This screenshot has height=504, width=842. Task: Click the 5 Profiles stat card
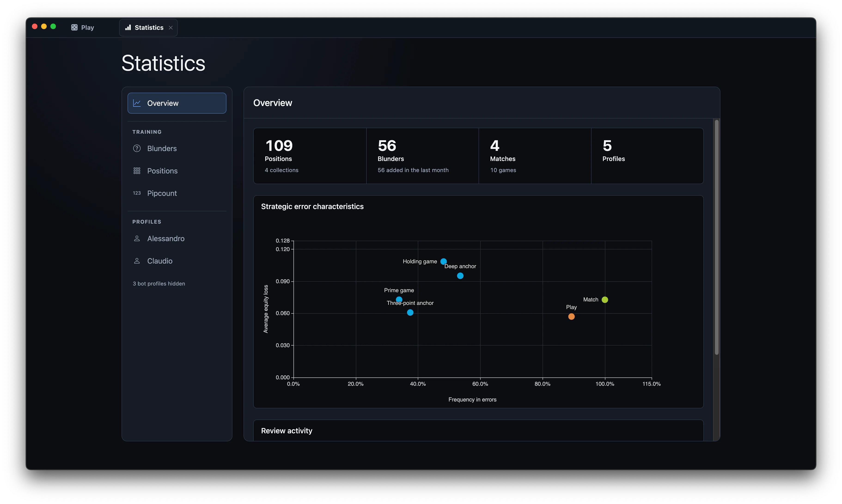pos(647,156)
